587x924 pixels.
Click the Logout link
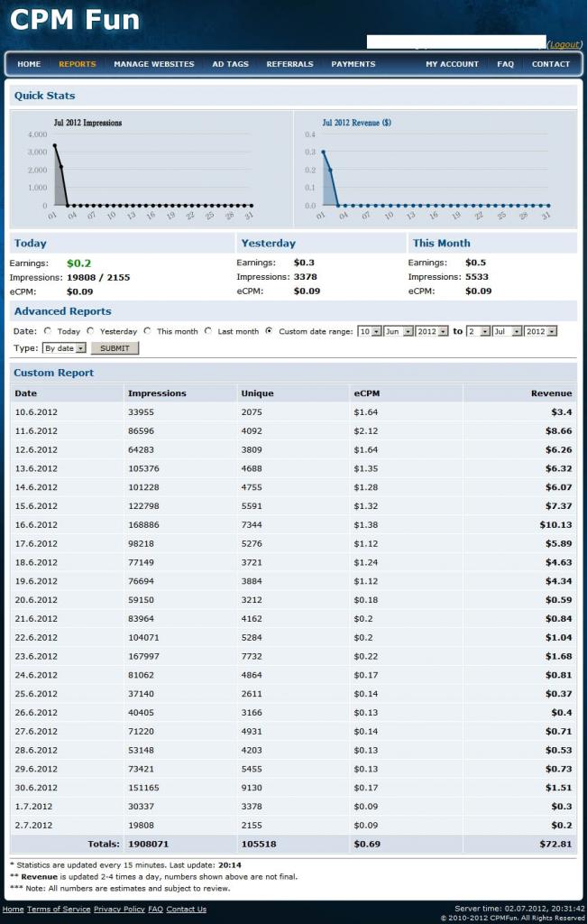pyautogui.click(x=564, y=45)
